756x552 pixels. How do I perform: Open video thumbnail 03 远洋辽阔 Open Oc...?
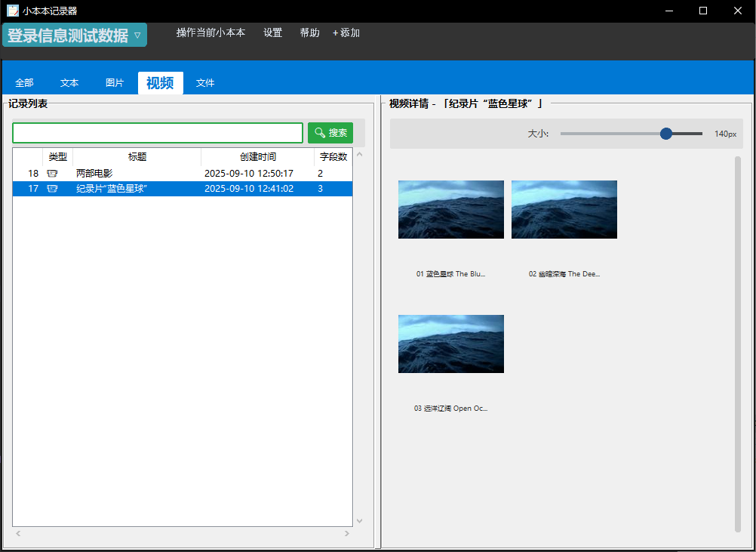pos(450,344)
